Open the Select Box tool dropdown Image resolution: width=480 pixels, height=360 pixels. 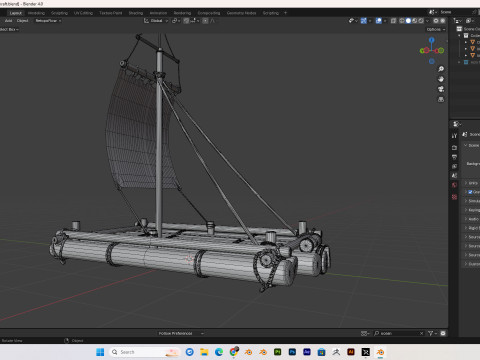tap(9, 29)
